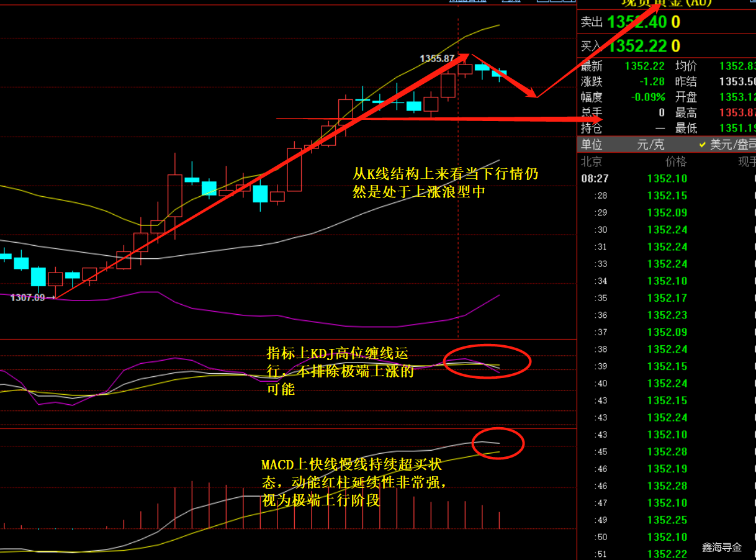
Task: Click the 1355.87 high price label on chart
Action: [437, 59]
